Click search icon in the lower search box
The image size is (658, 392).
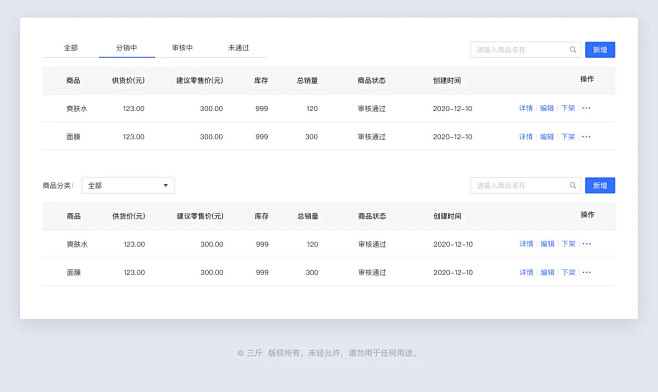(573, 185)
